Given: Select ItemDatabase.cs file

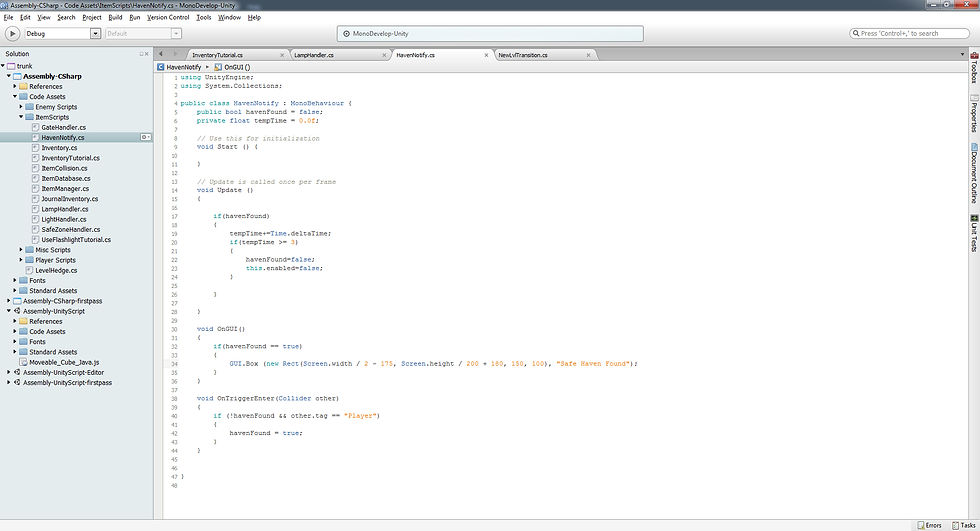Looking at the screenshot, I should 66,179.
